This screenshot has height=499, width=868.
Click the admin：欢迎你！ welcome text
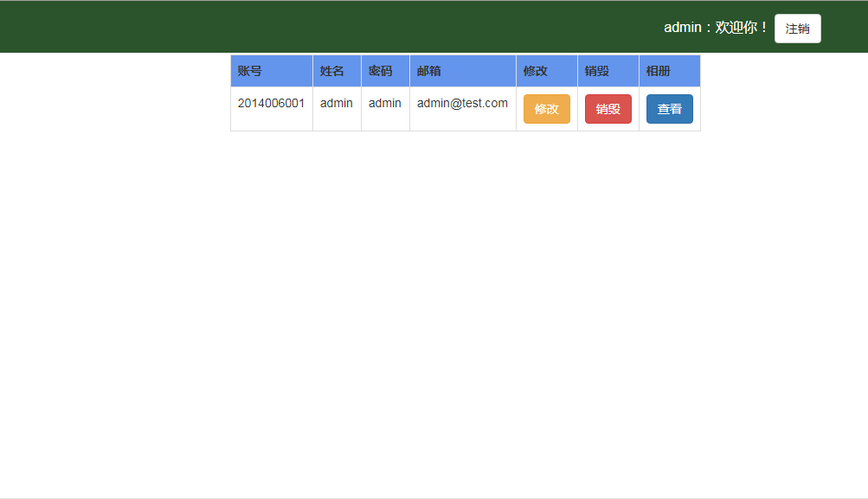(x=716, y=28)
